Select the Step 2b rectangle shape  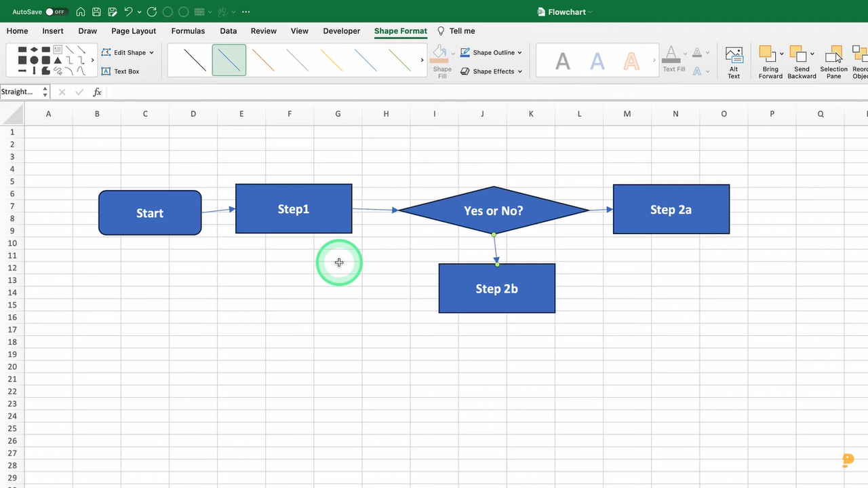click(497, 288)
